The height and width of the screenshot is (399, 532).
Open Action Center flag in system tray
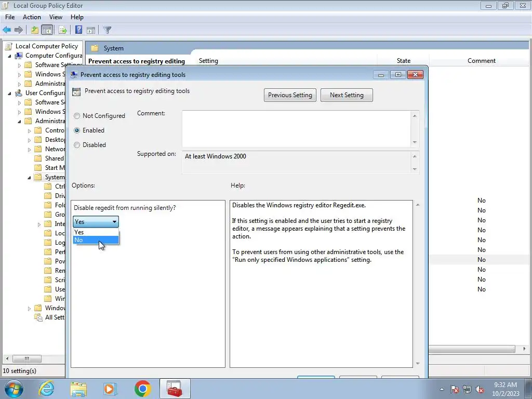point(455,389)
